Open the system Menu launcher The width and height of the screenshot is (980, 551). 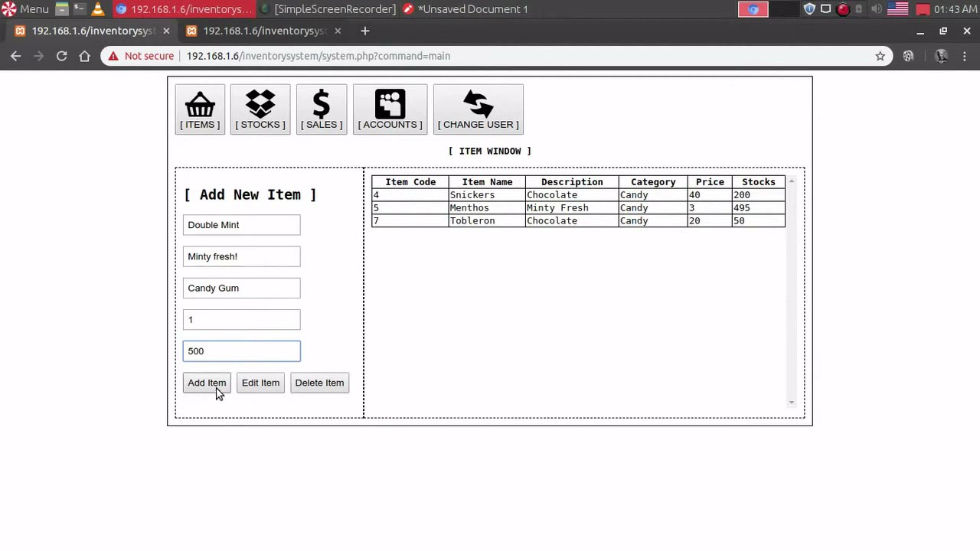click(x=25, y=9)
